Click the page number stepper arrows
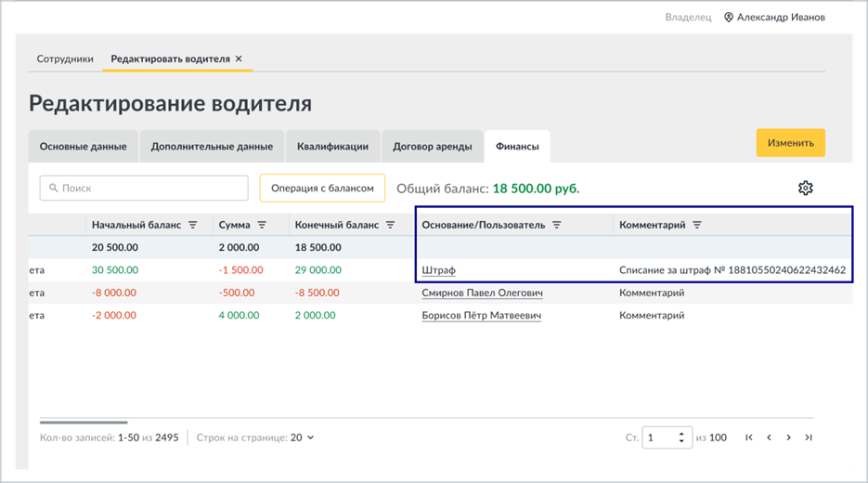This screenshot has width=868, height=483. [681, 437]
